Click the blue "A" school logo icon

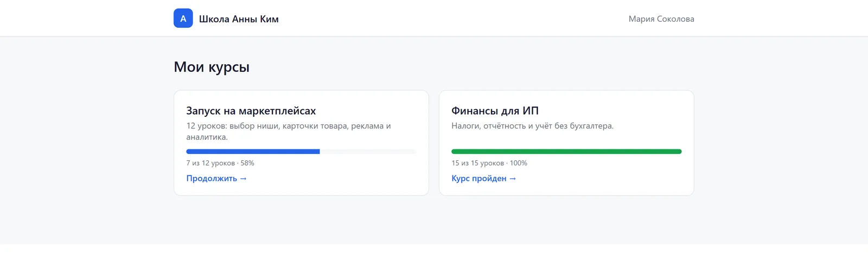tap(183, 18)
